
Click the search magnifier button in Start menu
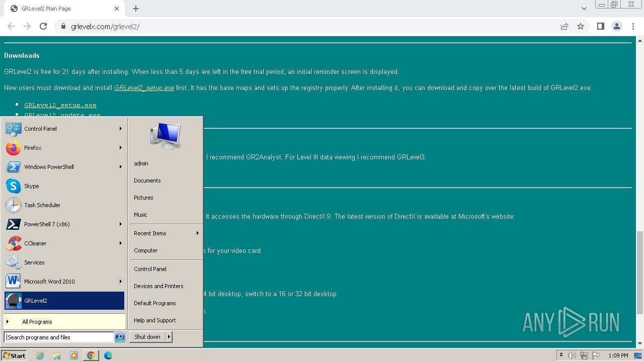120,337
